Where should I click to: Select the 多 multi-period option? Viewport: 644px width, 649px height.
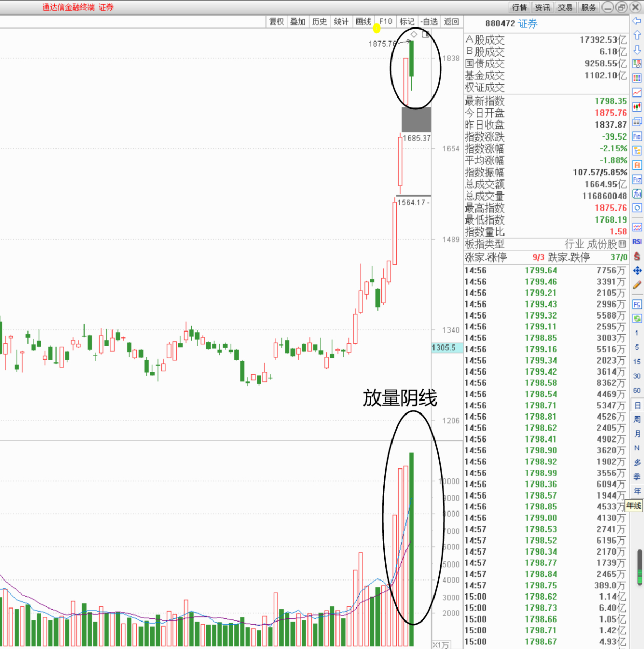click(637, 462)
